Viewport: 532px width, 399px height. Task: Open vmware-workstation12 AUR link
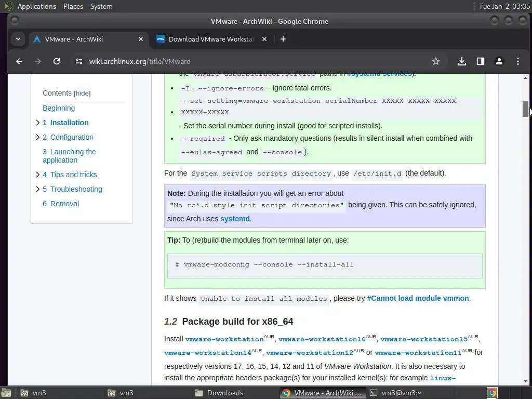pos(310,353)
